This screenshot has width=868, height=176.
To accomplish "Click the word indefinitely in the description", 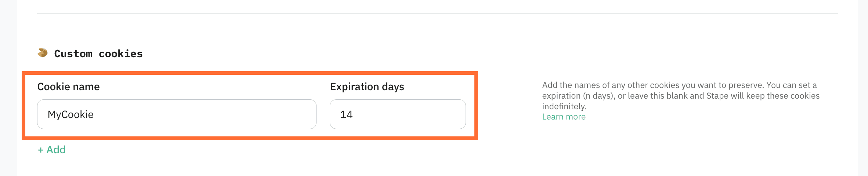I will point(564,106).
